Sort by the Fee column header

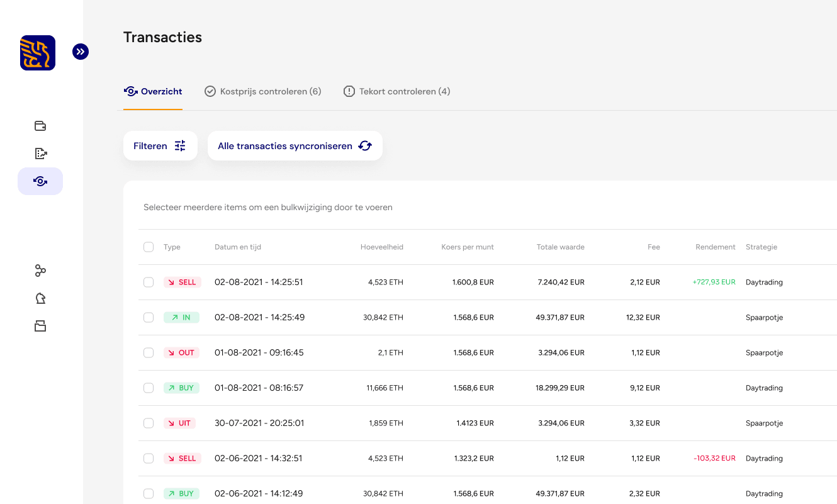click(x=654, y=247)
